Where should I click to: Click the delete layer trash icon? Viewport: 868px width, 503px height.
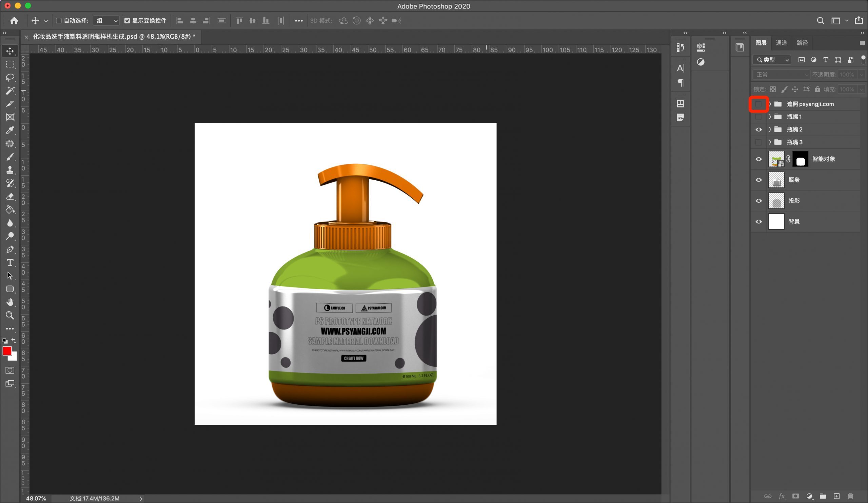pyautogui.click(x=850, y=496)
